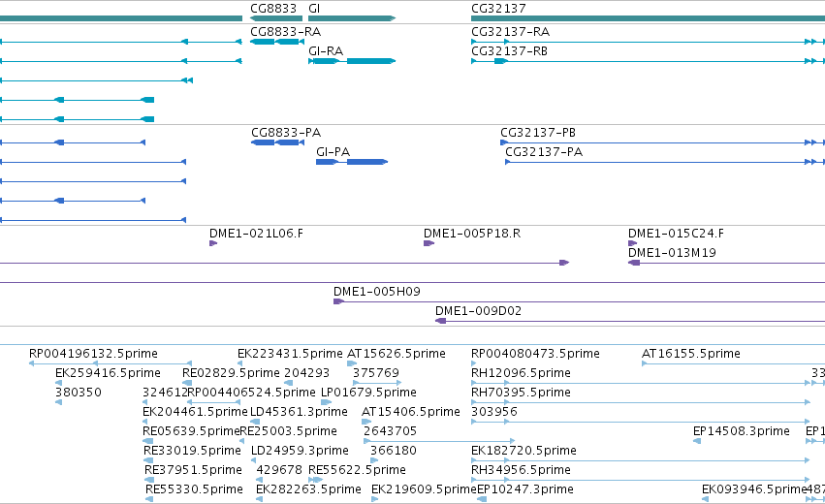Click the 303956 feature label

click(x=494, y=412)
